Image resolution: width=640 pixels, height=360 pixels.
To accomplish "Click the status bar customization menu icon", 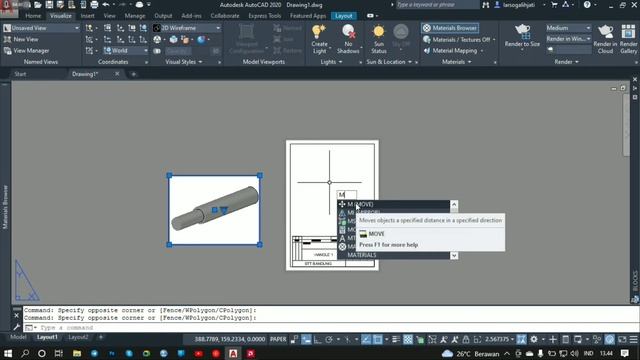I will coord(633,339).
